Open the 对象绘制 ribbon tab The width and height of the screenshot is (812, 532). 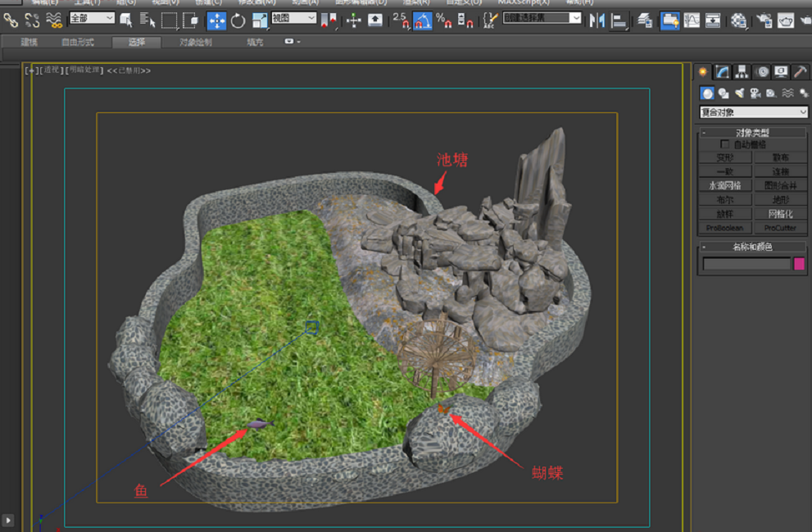tap(195, 42)
